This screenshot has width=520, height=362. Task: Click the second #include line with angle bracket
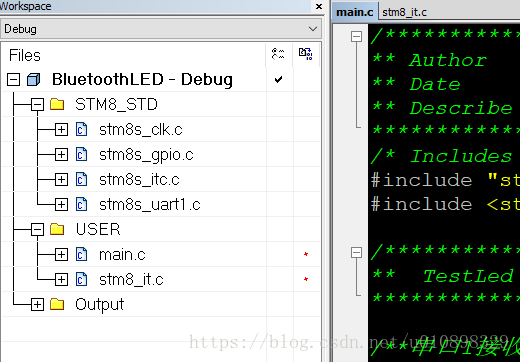(445, 204)
